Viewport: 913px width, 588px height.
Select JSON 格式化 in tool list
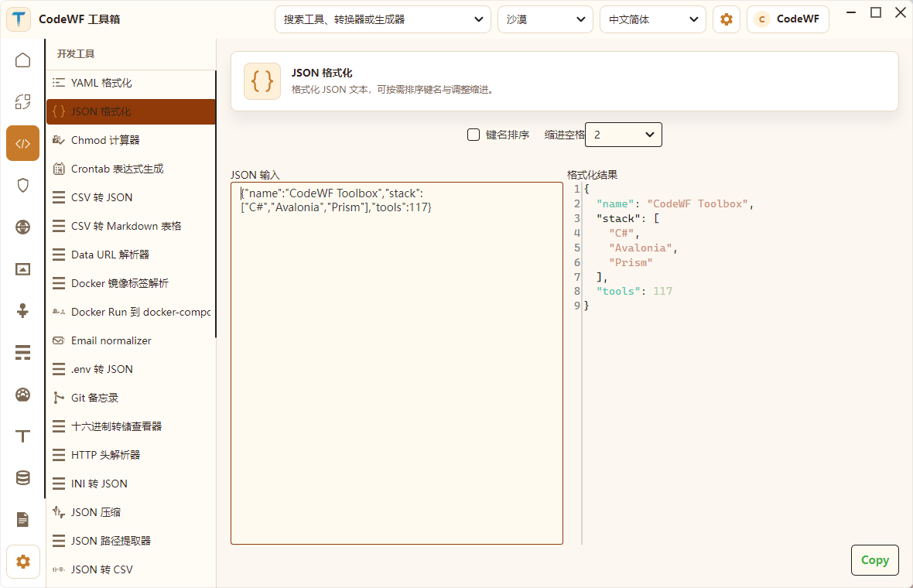point(131,111)
